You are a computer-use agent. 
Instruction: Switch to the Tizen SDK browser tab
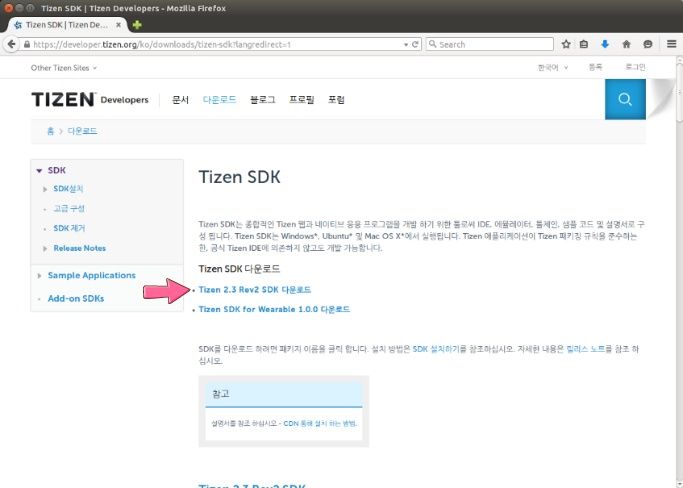65,25
